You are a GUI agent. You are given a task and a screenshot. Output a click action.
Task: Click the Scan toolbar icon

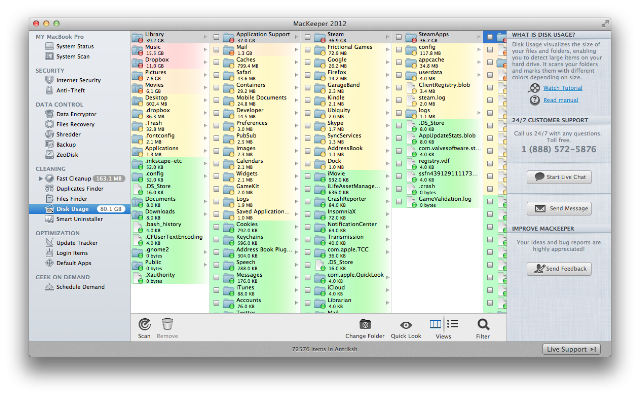[x=144, y=324]
